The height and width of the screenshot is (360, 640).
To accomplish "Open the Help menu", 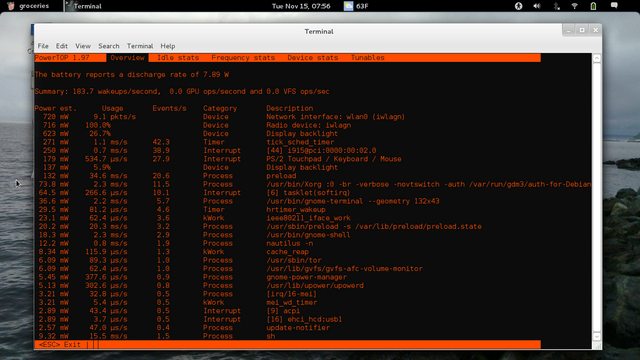I will click(167, 46).
